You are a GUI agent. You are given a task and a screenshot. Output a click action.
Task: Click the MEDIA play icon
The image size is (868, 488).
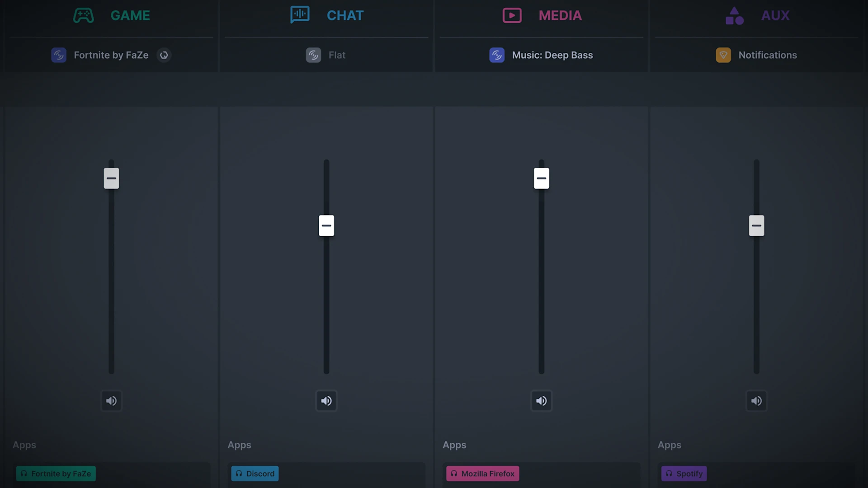pos(512,15)
